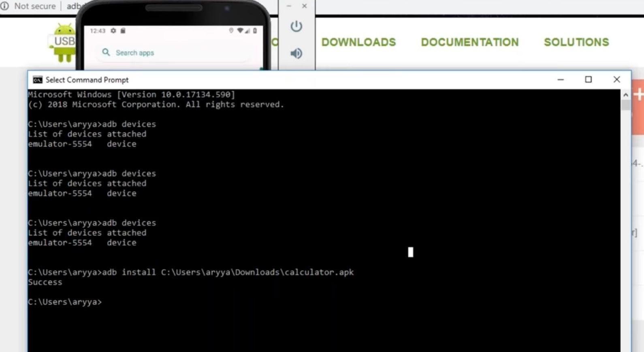Click the emulator power button icon
The width and height of the screenshot is (644, 352).
[x=296, y=27]
